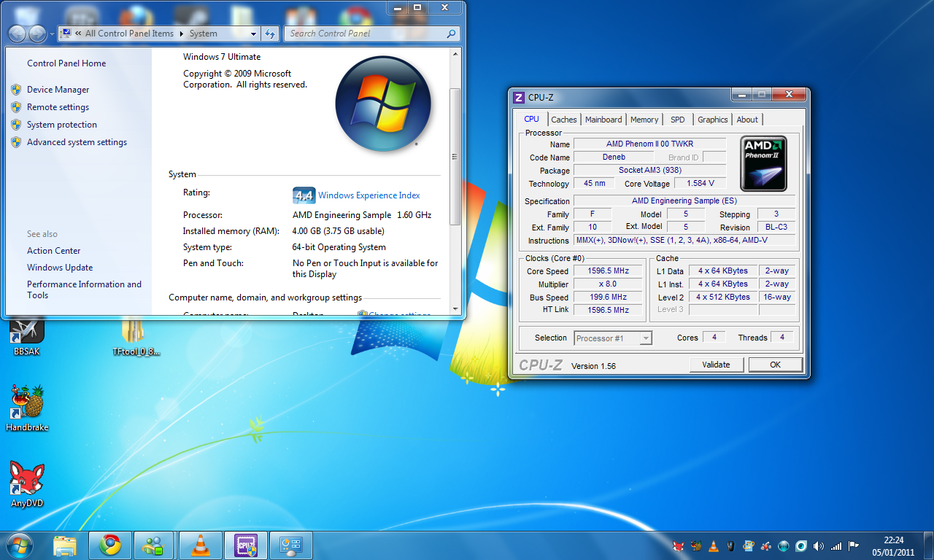The height and width of the screenshot is (560, 934).
Task: Click the Control Panel back arrow
Action: [17, 34]
